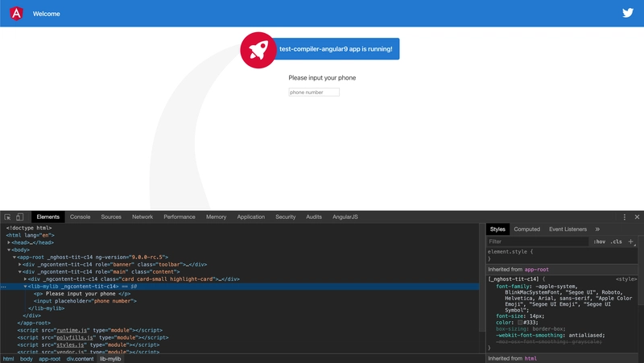Follow the styles.js script link

[70, 345]
